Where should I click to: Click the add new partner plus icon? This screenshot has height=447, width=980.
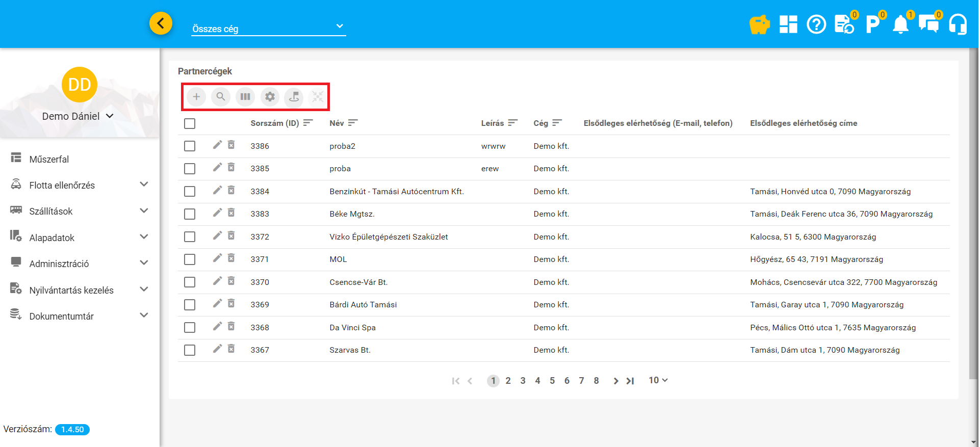[x=196, y=96]
